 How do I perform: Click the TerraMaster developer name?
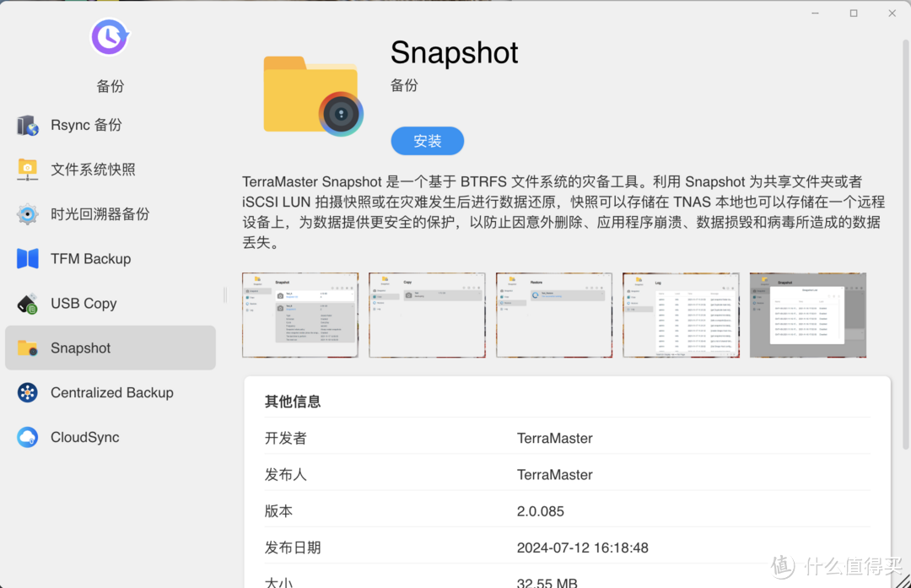(x=555, y=438)
